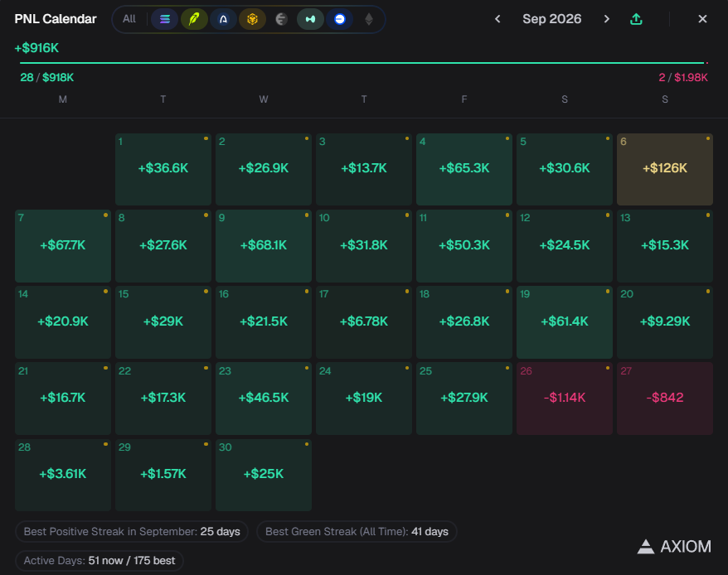The height and width of the screenshot is (575, 728).
Task: Open day 15 cell showing +$29K
Action: coord(163,322)
